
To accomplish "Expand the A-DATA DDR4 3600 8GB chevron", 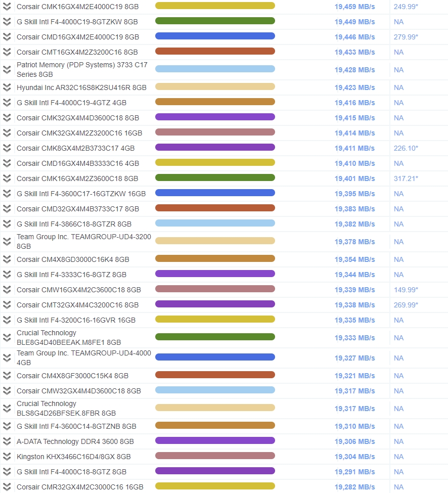I will tap(7, 441).
